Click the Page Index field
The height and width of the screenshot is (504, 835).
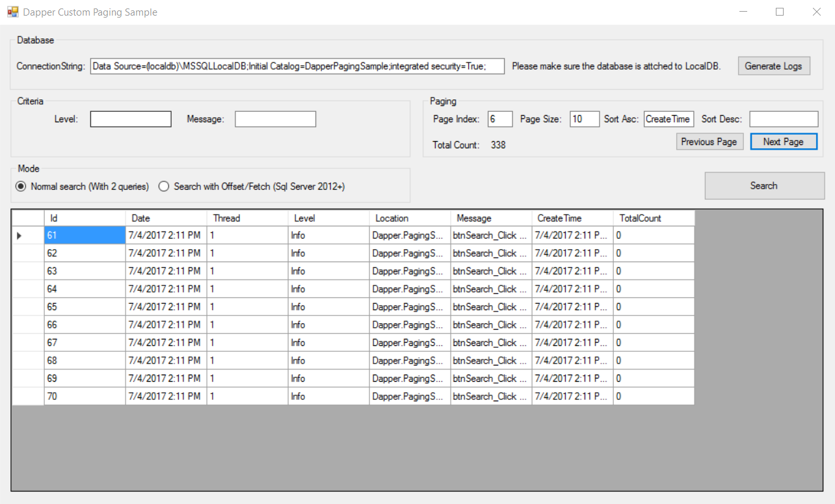click(x=499, y=119)
